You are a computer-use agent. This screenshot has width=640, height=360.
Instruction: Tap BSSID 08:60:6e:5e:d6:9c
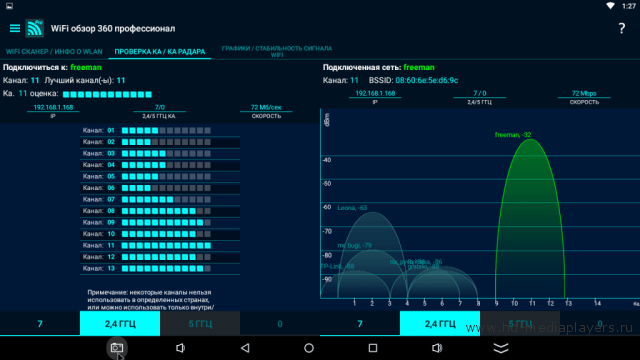coord(427,80)
